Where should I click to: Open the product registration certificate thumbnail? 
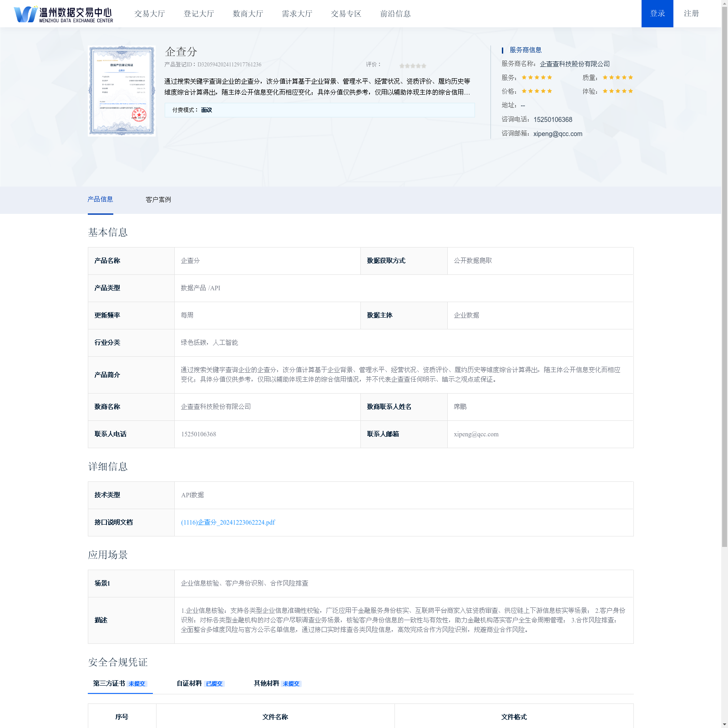pyautogui.click(x=122, y=91)
